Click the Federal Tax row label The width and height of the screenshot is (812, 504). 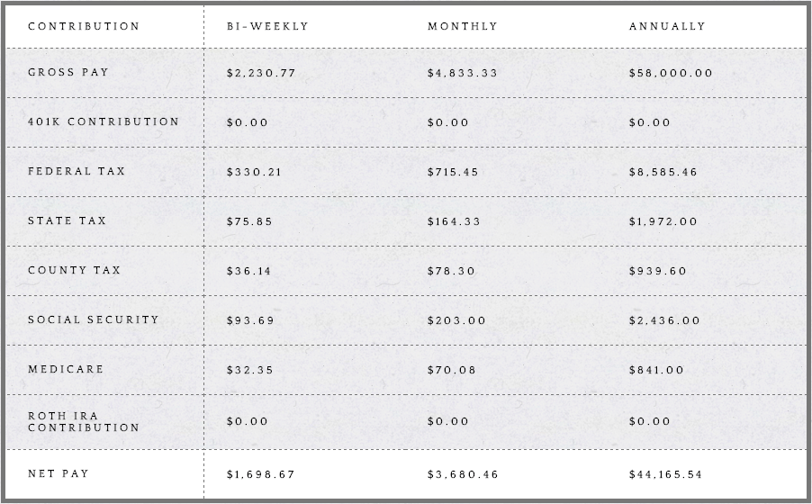point(77,172)
